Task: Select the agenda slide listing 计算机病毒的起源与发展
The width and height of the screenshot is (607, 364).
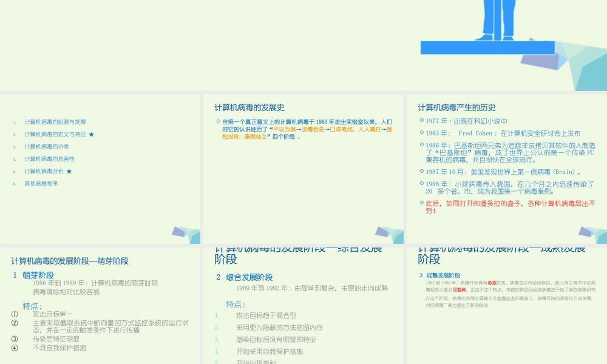Action: coord(100,169)
